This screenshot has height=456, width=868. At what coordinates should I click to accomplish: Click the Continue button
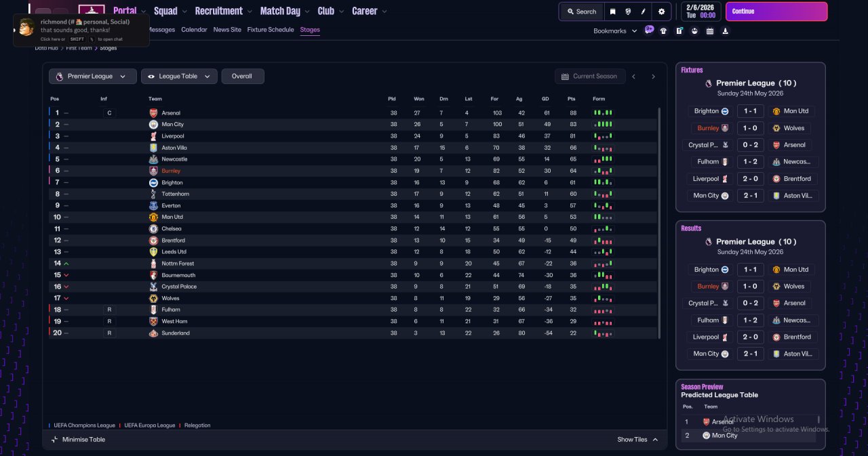pos(776,12)
